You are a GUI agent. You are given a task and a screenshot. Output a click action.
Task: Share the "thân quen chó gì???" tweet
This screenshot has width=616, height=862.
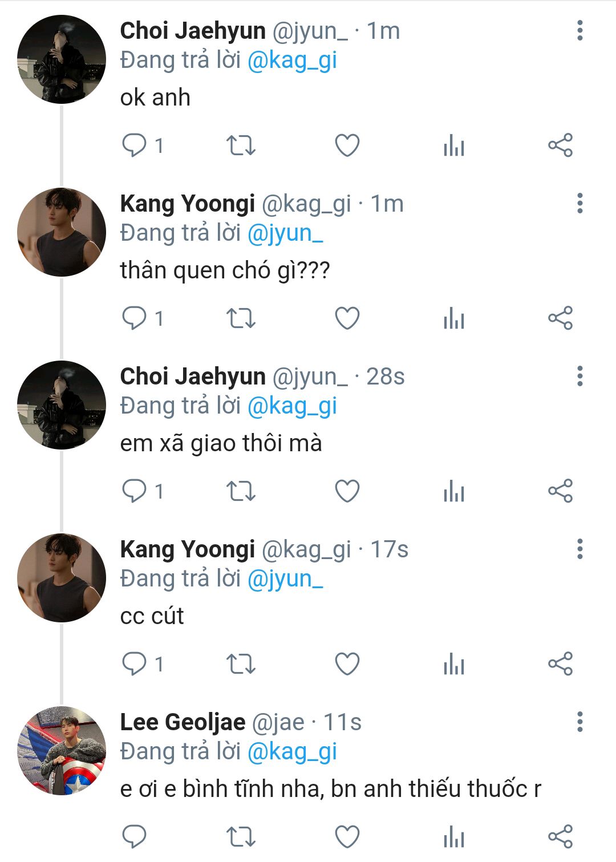click(560, 318)
